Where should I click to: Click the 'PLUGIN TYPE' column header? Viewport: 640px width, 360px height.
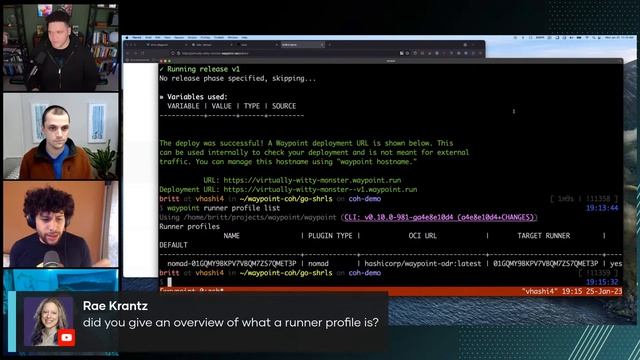click(330, 236)
